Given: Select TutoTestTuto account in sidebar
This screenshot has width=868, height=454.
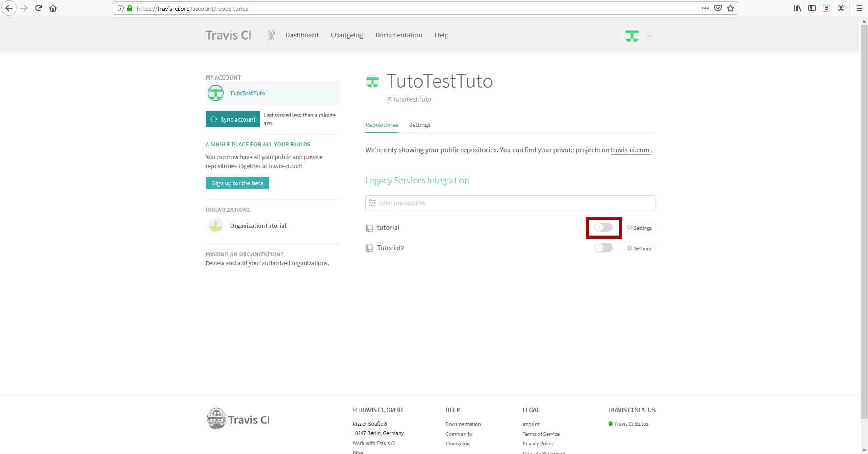Looking at the screenshot, I should click(x=273, y=93).
